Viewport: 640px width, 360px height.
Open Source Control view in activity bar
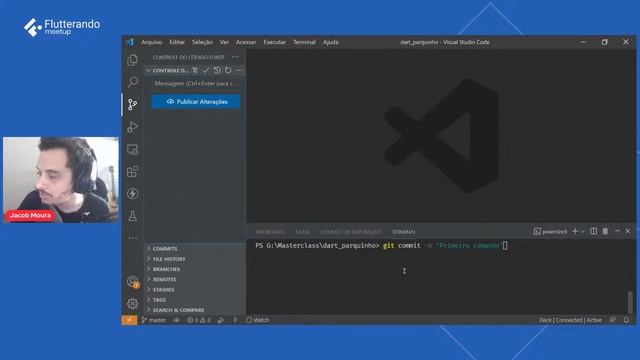tap(132, 104)
